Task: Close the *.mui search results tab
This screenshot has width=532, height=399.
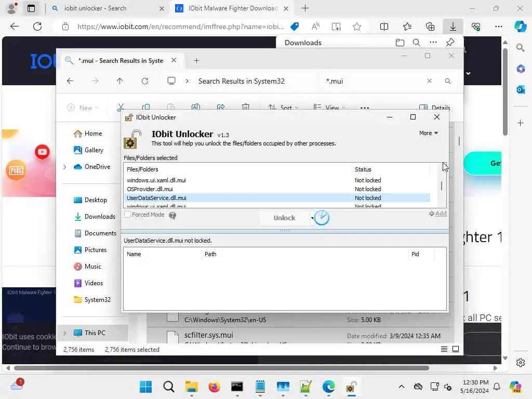Action: click(x=174, y=60)
